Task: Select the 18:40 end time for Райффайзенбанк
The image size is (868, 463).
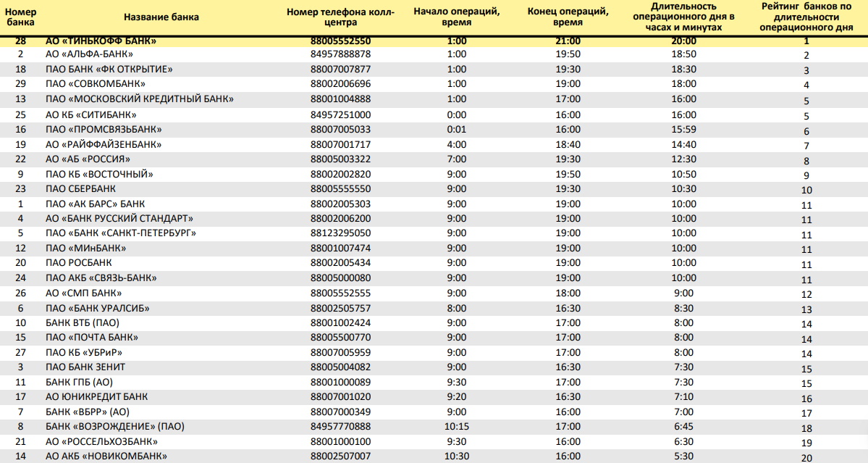Action: pos(568,144)
